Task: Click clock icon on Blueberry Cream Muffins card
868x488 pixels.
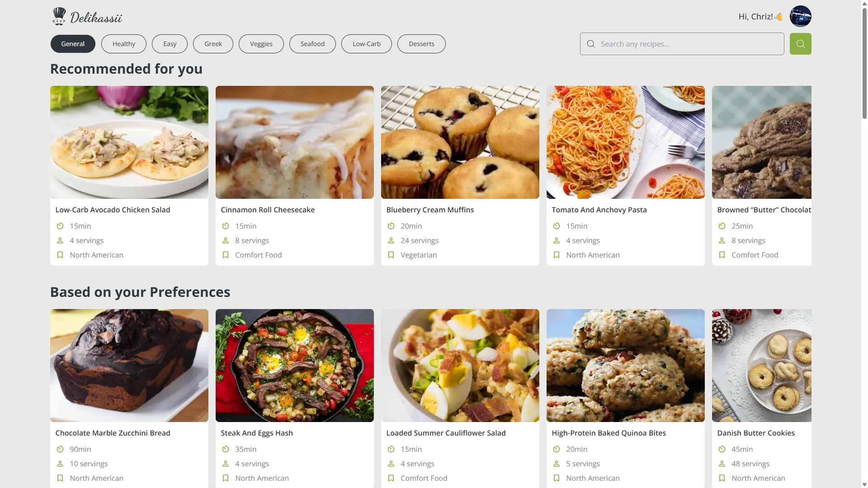Action: (x=391, y=226)
